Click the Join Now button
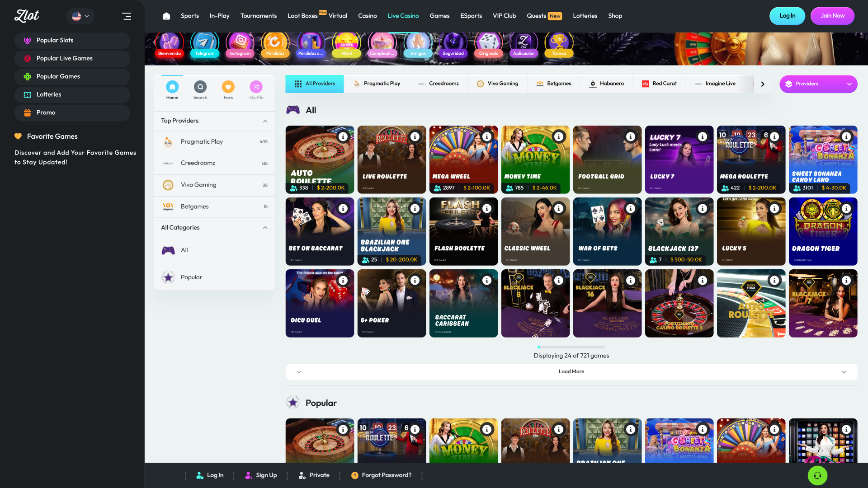The width and height of the screenshot is (868, 488). pyautogui.click(x=832, y=16)
